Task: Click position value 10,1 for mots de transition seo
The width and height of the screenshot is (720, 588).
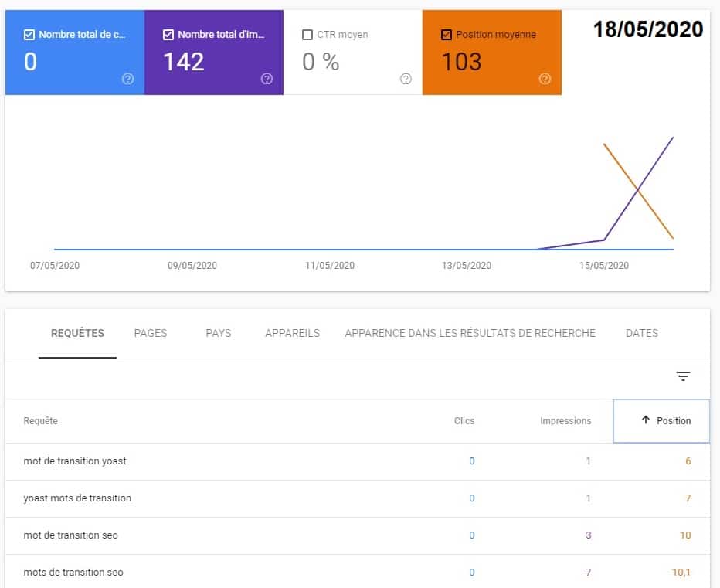Action: tap(681, 573)
